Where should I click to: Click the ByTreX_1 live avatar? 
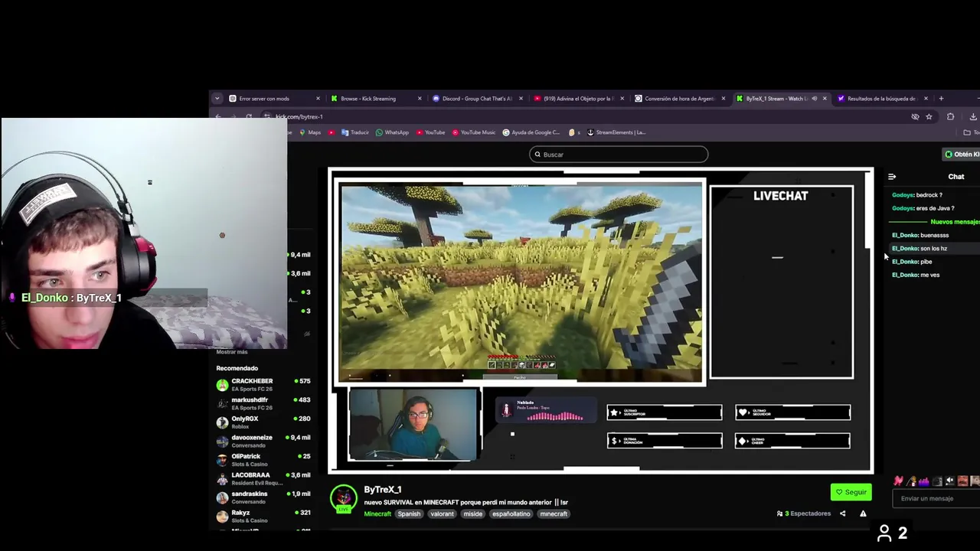[x=344, y=498]
